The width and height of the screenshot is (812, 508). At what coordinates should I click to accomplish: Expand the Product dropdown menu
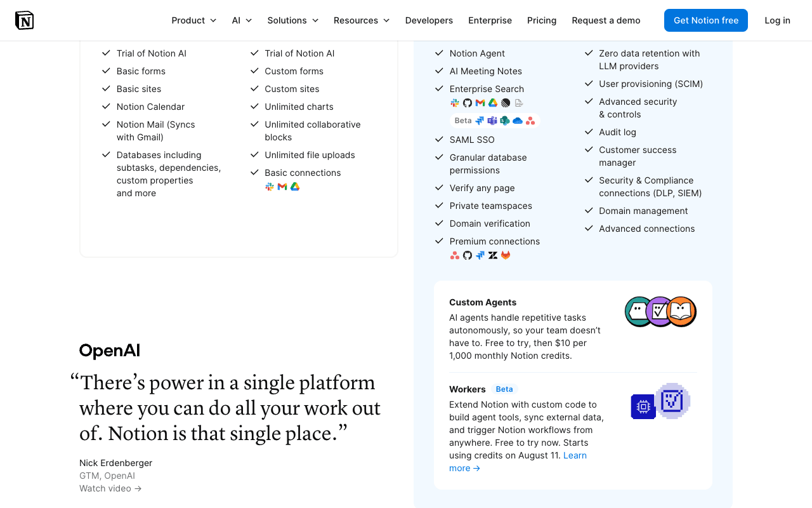tap(194, 20)
